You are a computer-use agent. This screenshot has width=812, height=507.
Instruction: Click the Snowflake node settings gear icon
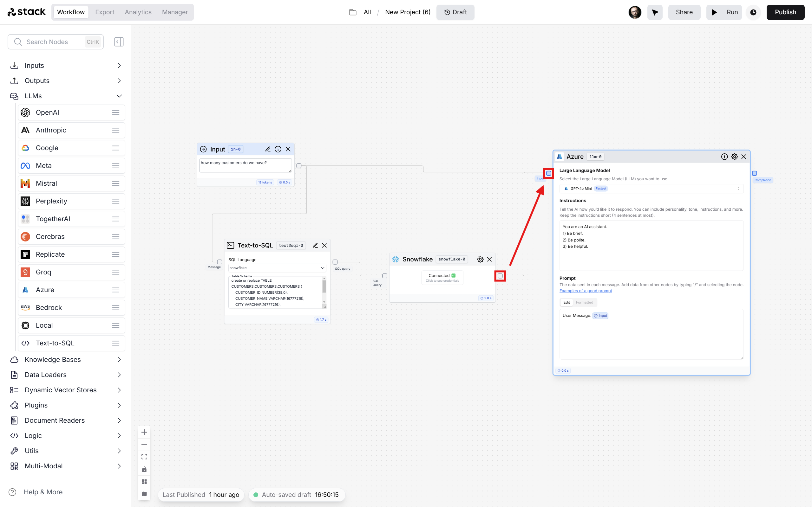479,259
